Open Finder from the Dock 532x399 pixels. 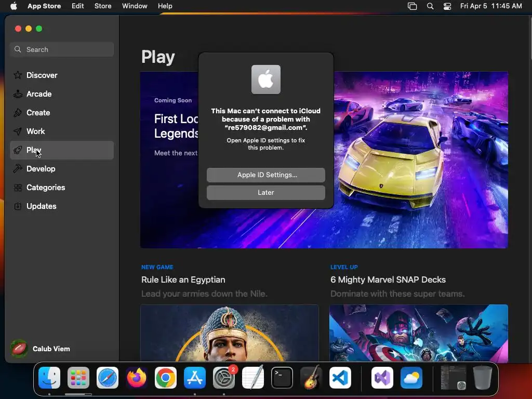49,378
